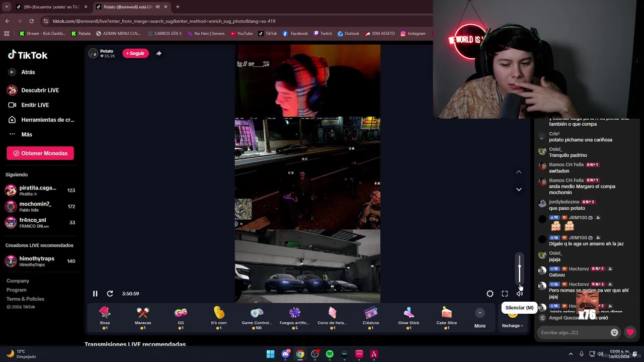Go to the next live stream
644x362 pixels.
[519, 190]
